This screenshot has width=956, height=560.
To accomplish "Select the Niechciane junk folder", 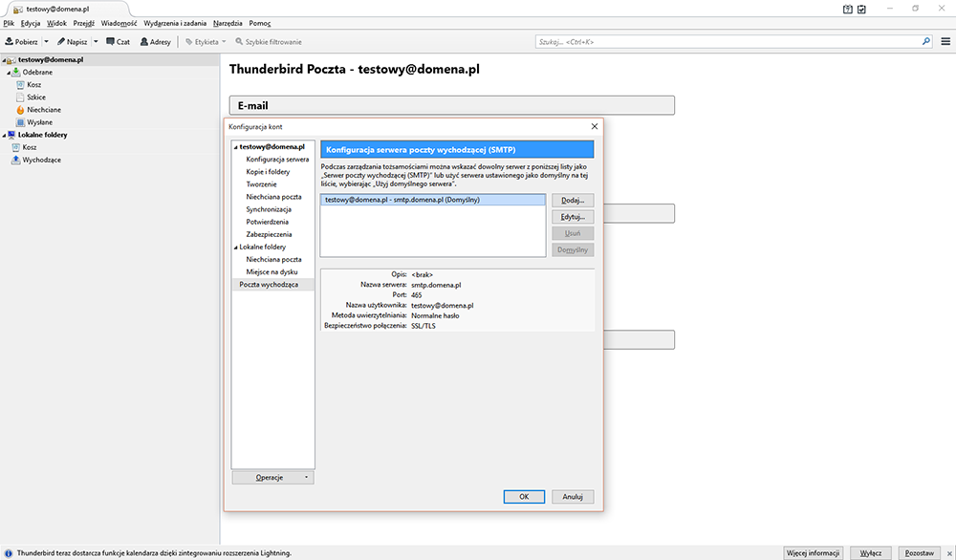I will (44, 110).
